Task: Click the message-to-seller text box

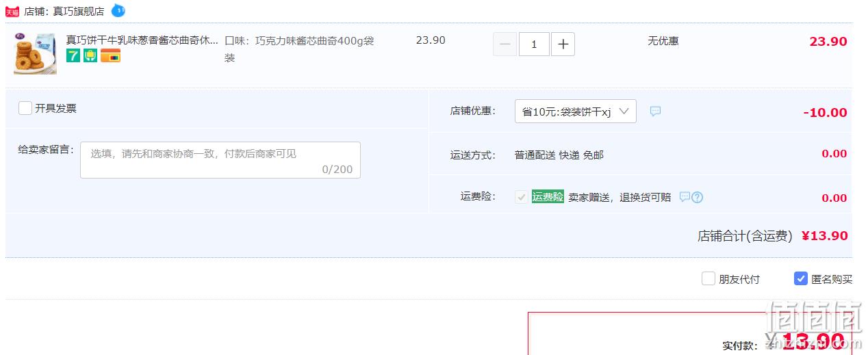Action: pyautogui.click(x=220, y=160)
